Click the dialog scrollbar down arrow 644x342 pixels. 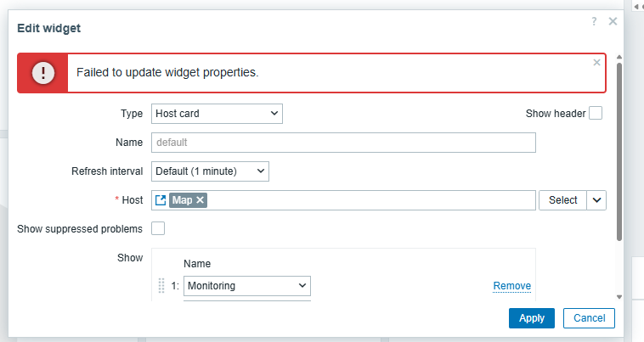point(619,297)
